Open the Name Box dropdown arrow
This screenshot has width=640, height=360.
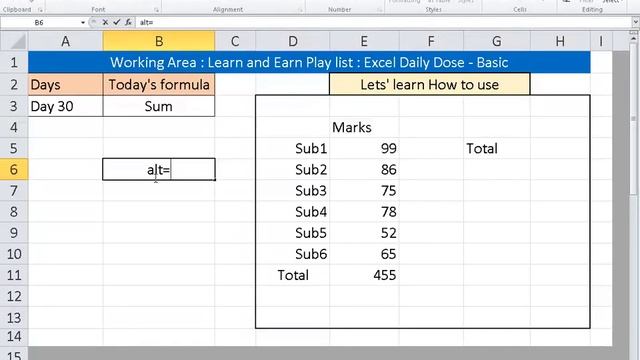point(83,22)
